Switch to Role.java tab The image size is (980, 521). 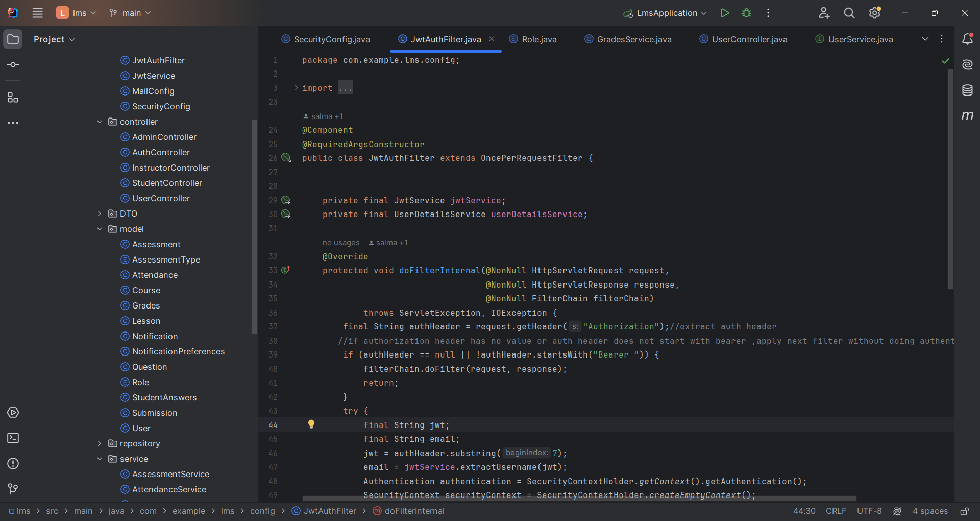533,39
